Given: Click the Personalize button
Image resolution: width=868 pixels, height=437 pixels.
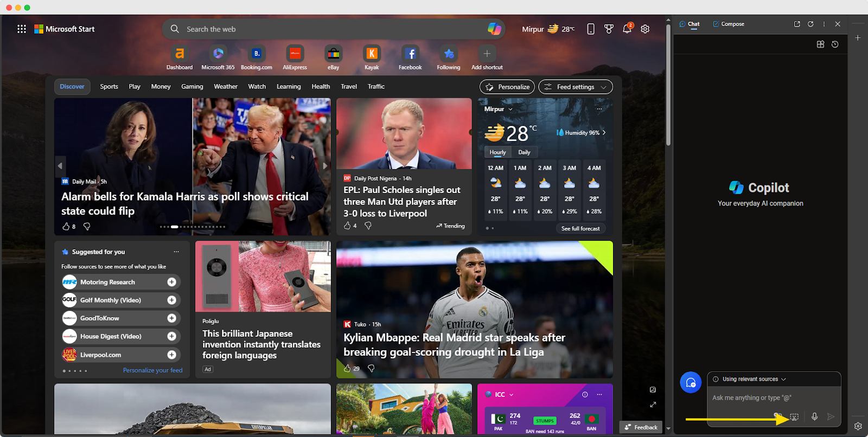Looking at the screenshot, I should [507, 87].
